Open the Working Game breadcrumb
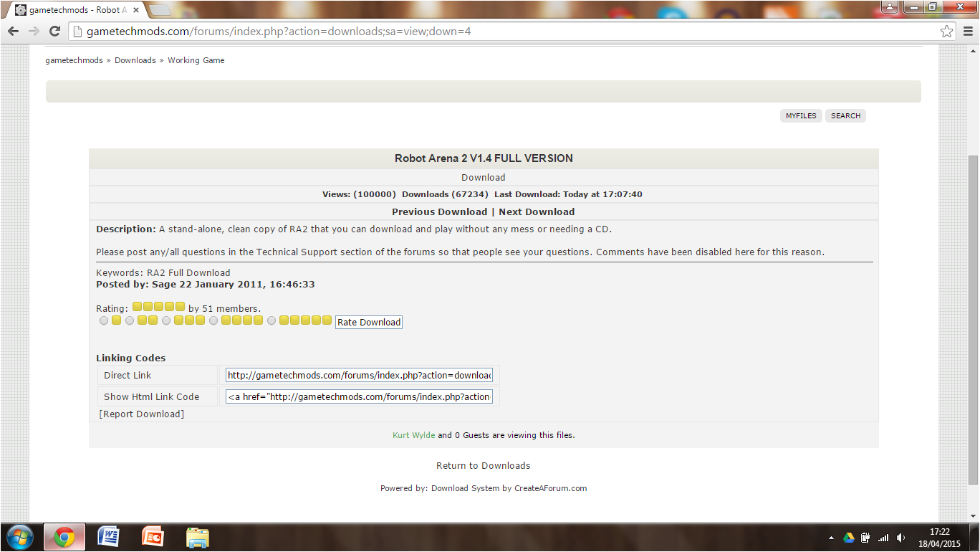Image resolution: width=980 pixels, height=552 pixels. [196, 60]
